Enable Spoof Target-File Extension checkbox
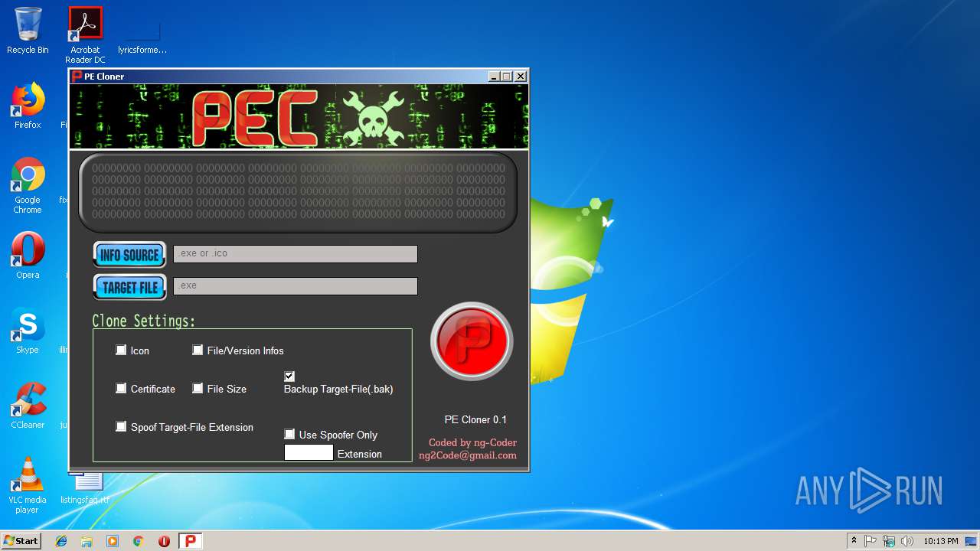The image size is (980, 551). tap(121, 426)
